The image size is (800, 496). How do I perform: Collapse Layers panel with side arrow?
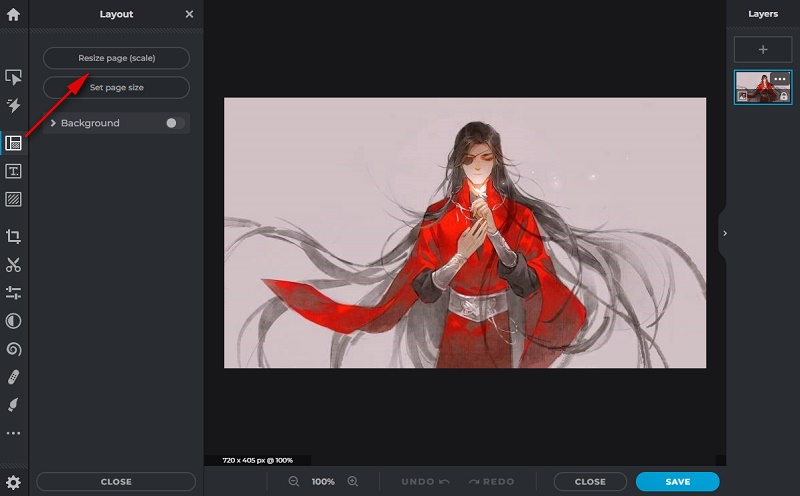click(x=724, y=233)
